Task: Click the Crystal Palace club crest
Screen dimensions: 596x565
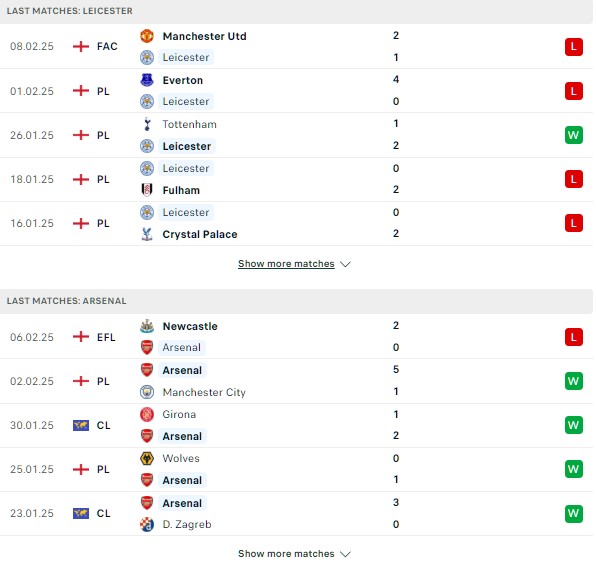Action: (147, 234)
